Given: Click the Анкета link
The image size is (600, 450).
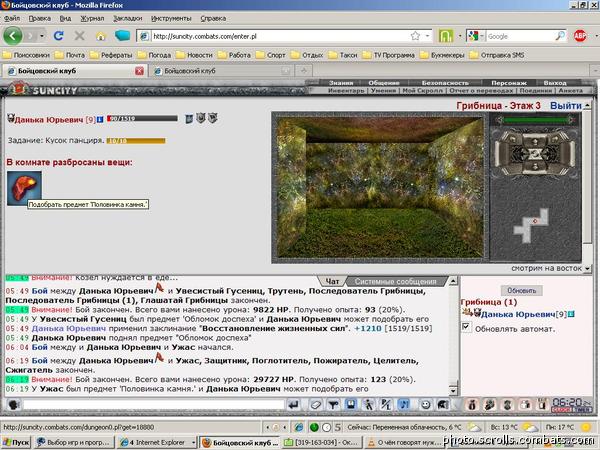Looking at the screenshot, I should 570,91.
